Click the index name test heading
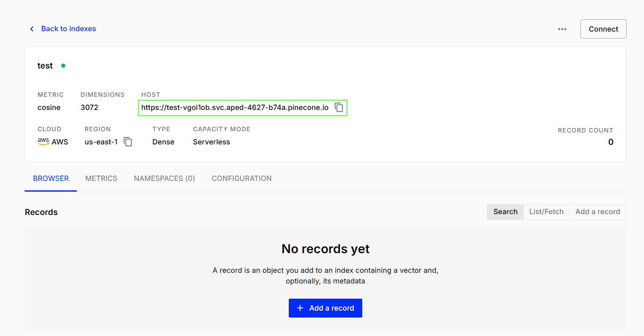Screen dimensions: 644x336 45,66
